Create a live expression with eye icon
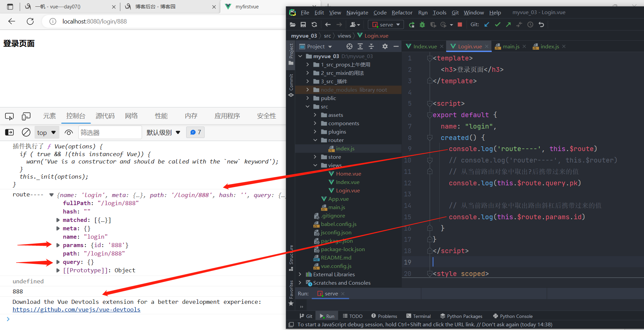The height and width of the screenshot is (330, 644). pos(69,132)
